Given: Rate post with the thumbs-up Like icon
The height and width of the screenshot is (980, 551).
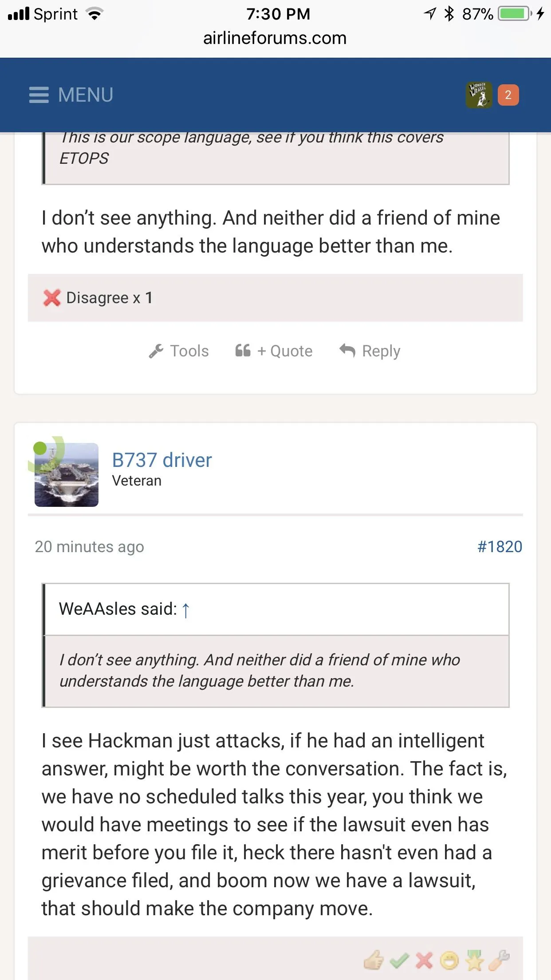Looking at the screenshot, I should (374, 960).
